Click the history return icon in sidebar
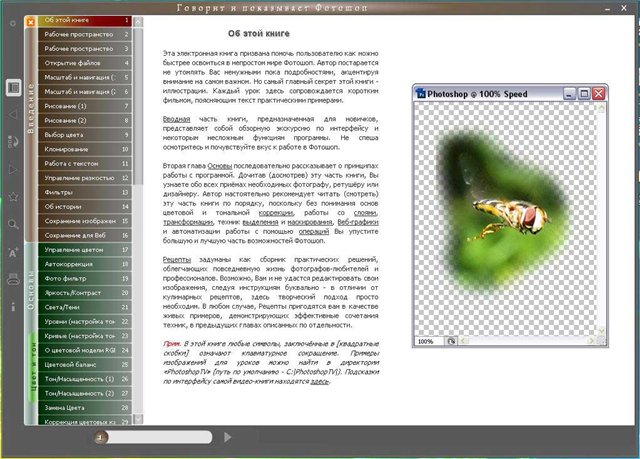The image size is (640, 459). pyautogui.click(x=13, y=141)
